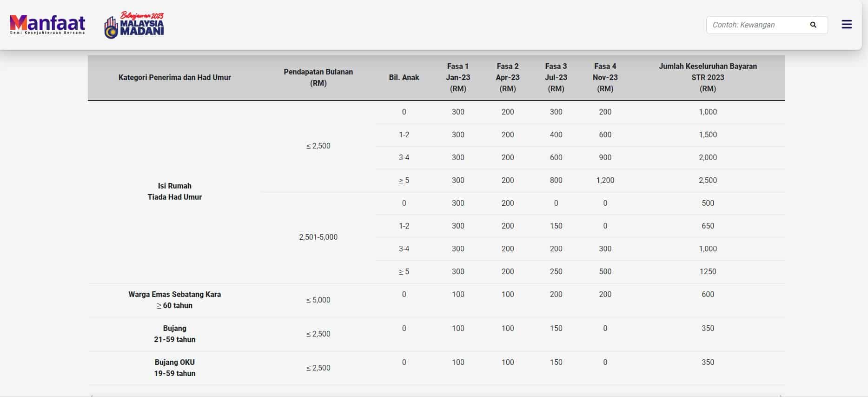
Task: Click Fasa 3 '150' in Bujang OKU row
Action: click(x=556, y=362)
